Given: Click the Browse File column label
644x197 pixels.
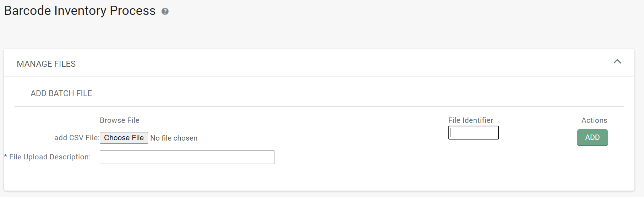Looking at the screenshot, I should coord(119,120).
